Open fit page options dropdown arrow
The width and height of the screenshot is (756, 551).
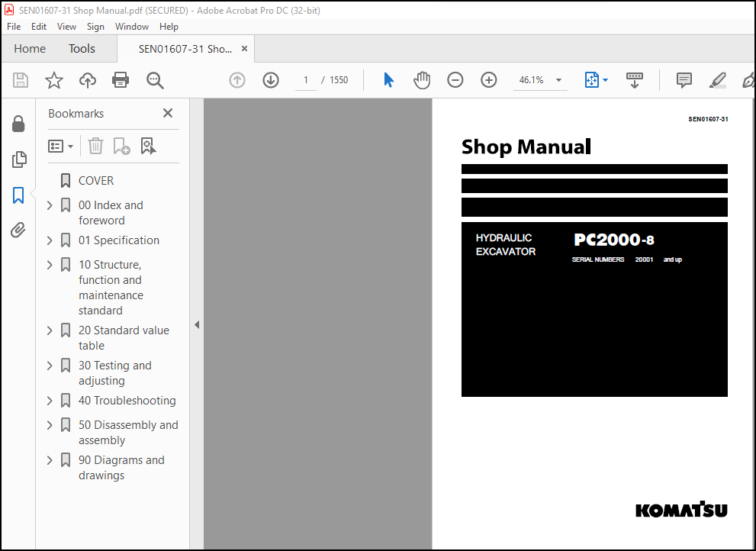coord(606,80)
